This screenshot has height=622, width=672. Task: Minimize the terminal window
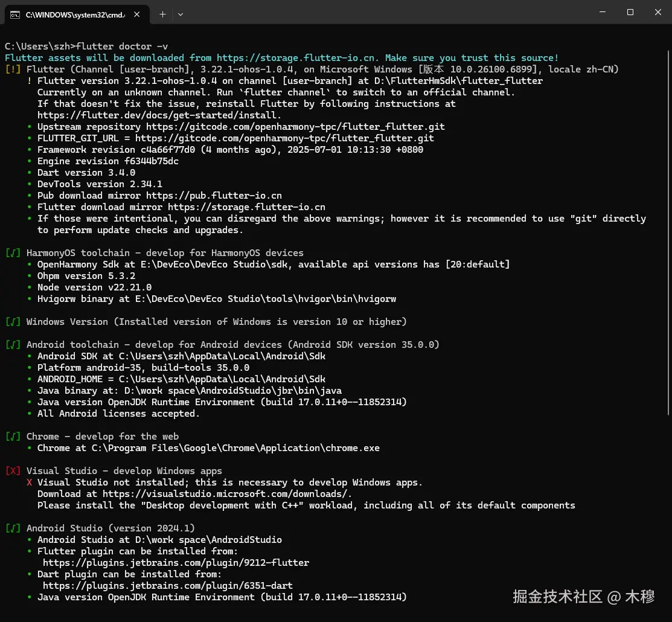pyautogui.click(x=603, y=12)
